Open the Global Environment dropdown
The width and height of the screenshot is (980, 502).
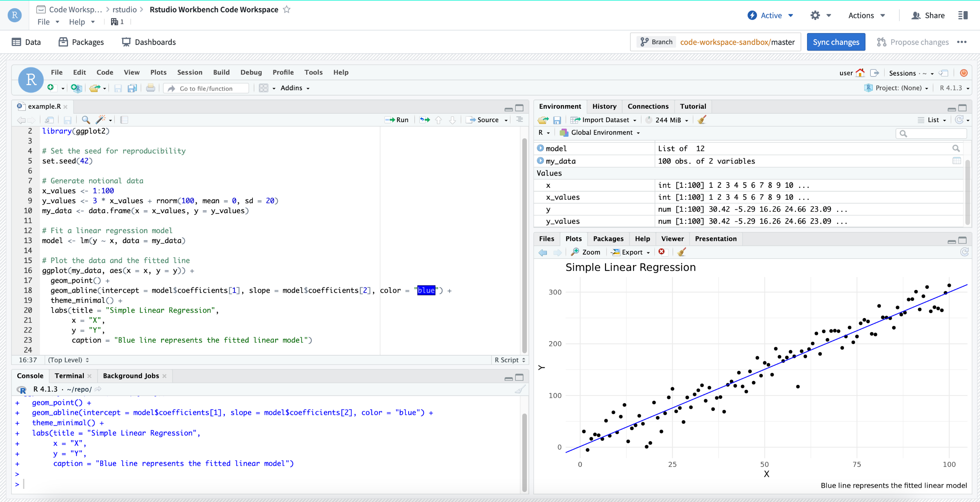[x=600, y=133]
